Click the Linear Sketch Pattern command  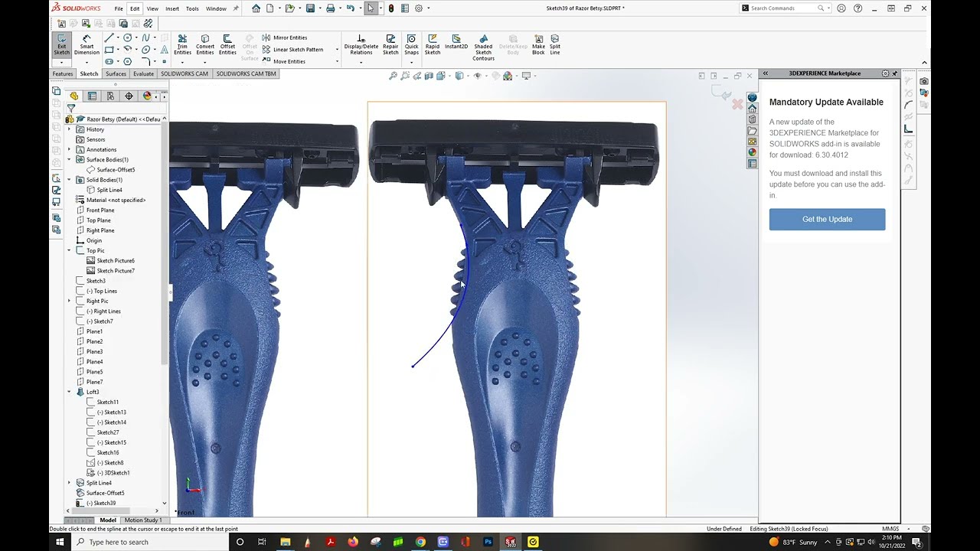[292, 50]
